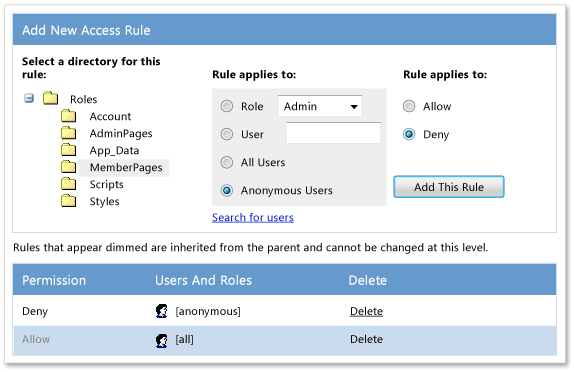This screenshot has height=372, width=574.
Task: Click the Permission column header
Action: click(54, 280)
